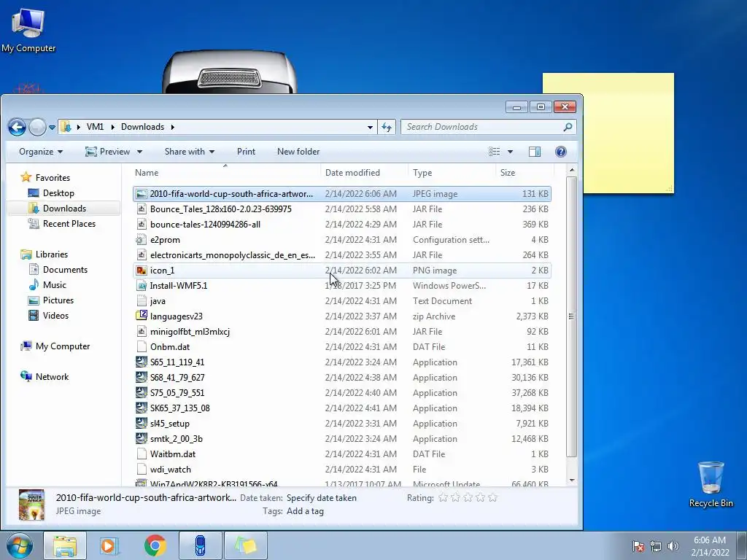747x560 pixels.
Task: Open Chrome from the taskbar
Action: click(155, 545)
